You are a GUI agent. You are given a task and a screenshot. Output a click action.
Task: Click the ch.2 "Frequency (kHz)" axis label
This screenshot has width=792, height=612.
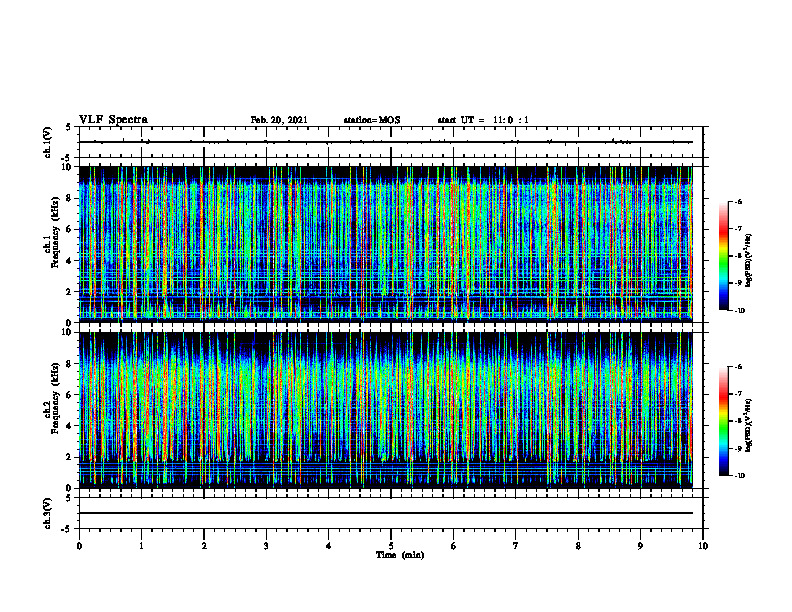(x=56, y=398)
